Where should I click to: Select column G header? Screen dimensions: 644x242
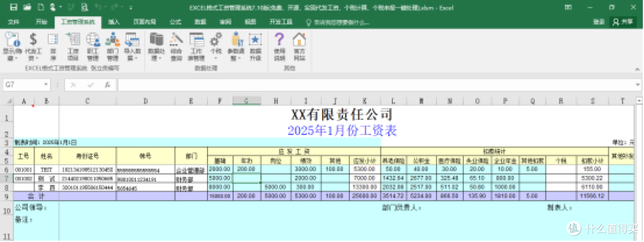click(247, 101)
